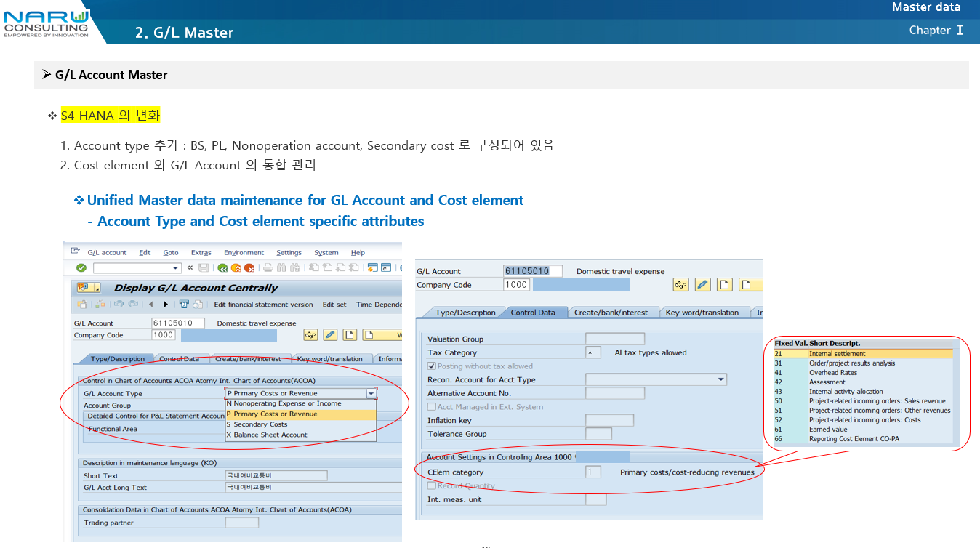Select S Secondary Costs option
This screenshot has width=980, height=548.
pyautogui.click(x=301, y=424)
